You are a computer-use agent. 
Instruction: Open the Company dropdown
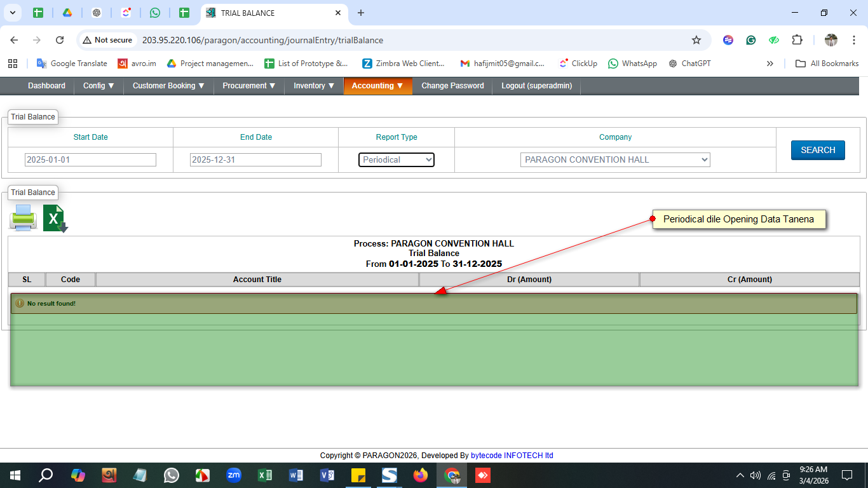pos(615,159)
